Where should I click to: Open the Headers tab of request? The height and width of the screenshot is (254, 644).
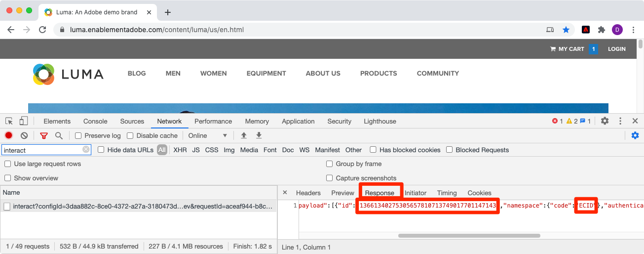click(x=308, y=193)
